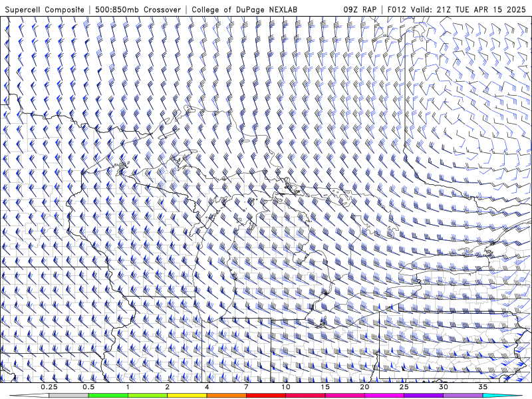Click the 0.25 legend value
The image size is (532, 399).
tap(49, 387)
